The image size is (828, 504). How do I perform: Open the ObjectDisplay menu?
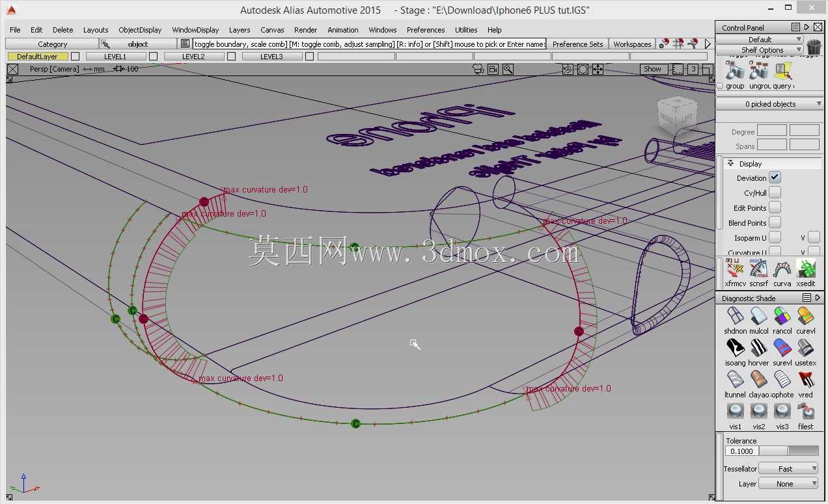click(x=140, y=30)
